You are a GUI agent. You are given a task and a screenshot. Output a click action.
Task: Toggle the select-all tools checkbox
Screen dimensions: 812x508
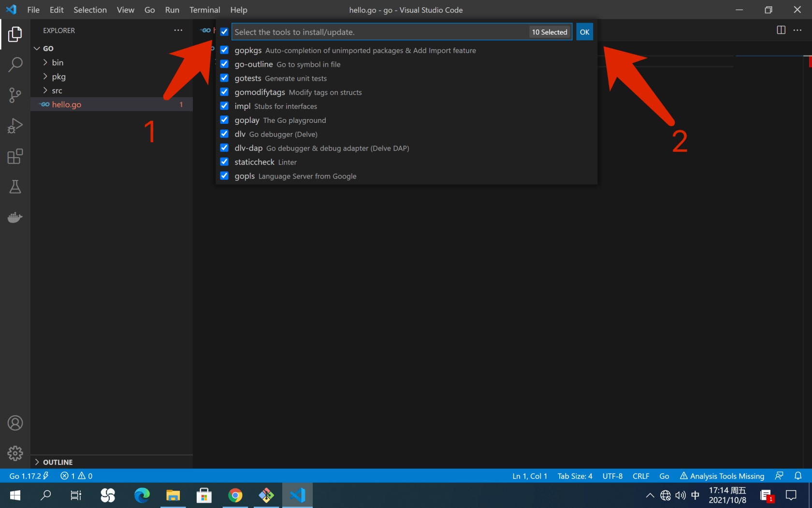pyautogui.click(x=224, y=32)
